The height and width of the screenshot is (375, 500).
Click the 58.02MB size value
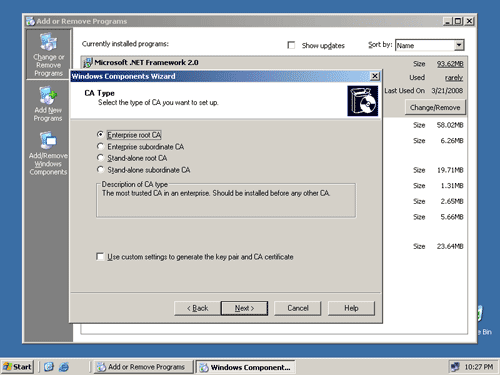(450, 125)
